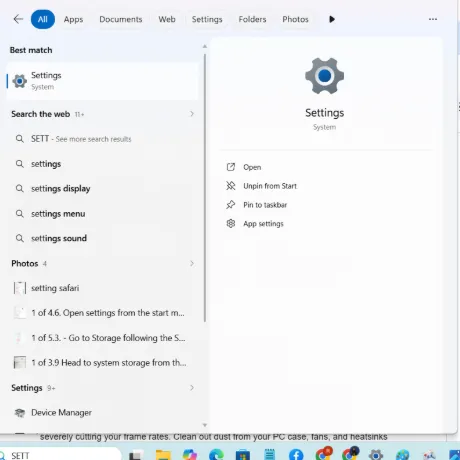The image size is (460, 460).
Task: Switch to the Photos filter tab
Action: tap(295, 19)
